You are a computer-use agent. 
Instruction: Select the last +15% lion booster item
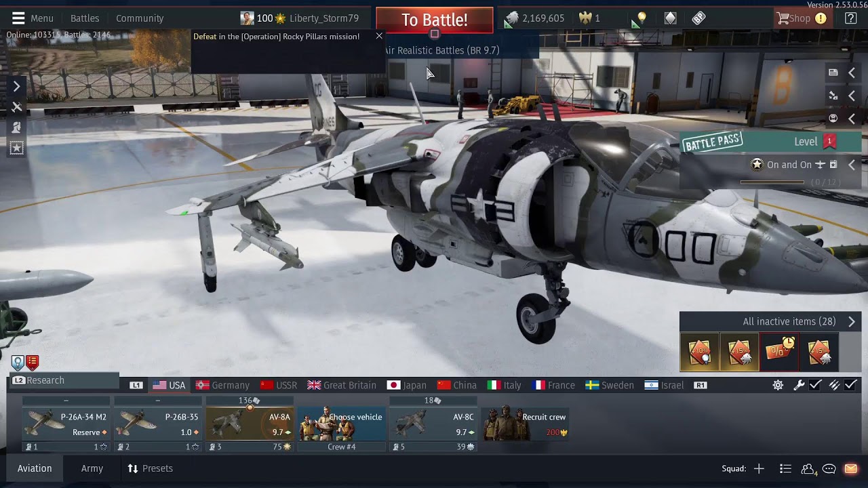click(819, 352)
